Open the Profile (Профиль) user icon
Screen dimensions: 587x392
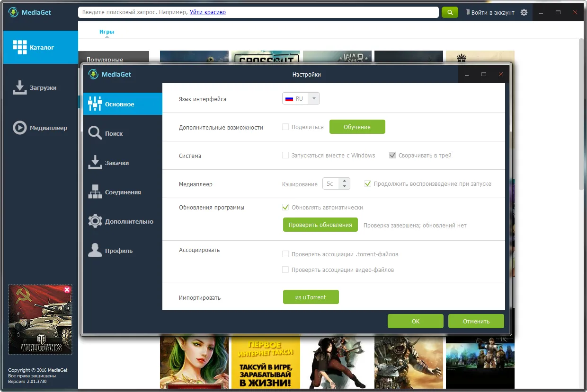tap(95, 251)
